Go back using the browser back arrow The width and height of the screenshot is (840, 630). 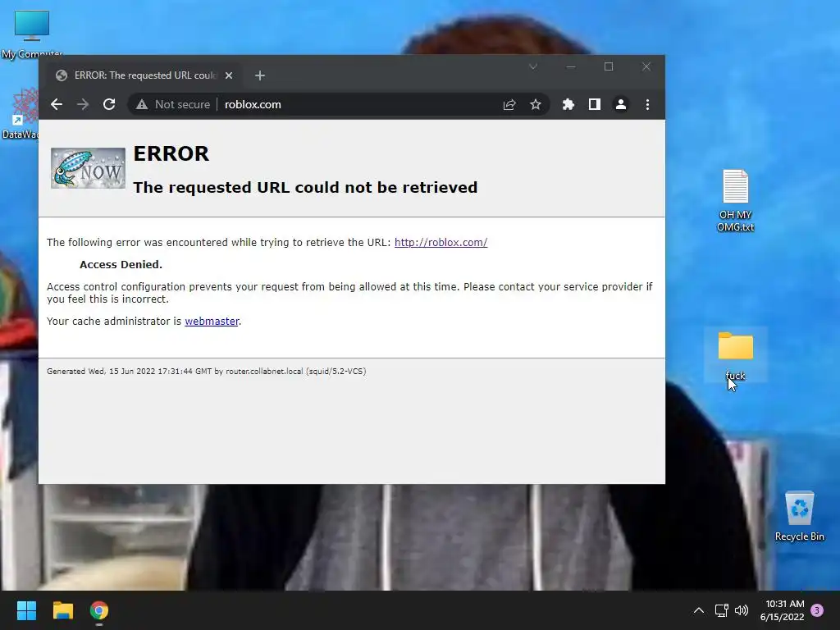[57, 104]
